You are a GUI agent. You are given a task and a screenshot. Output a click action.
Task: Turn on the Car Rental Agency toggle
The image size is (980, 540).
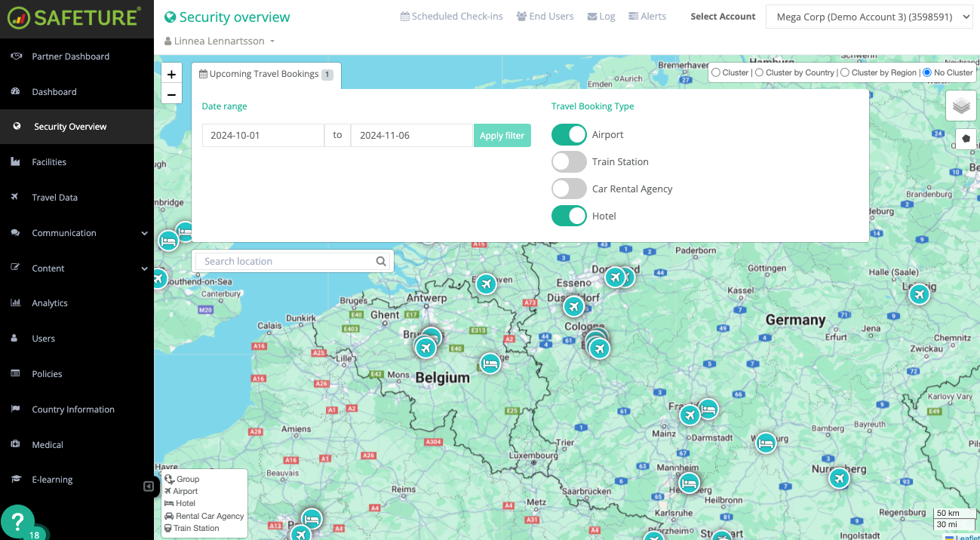click(569, 189)
